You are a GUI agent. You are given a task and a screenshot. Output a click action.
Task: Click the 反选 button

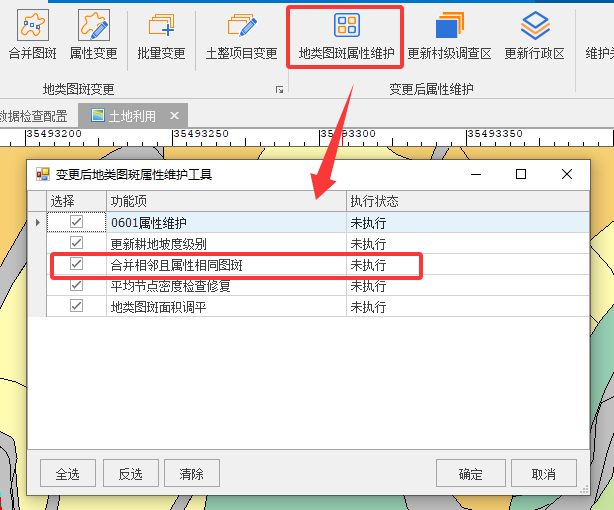pyautogui.click(x=130, y=474)
